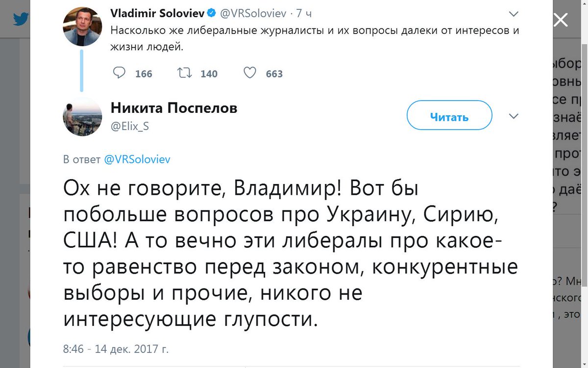Click the retweet arrows icon
Viewport: 588px width, 368px height.
coord(184,73)
